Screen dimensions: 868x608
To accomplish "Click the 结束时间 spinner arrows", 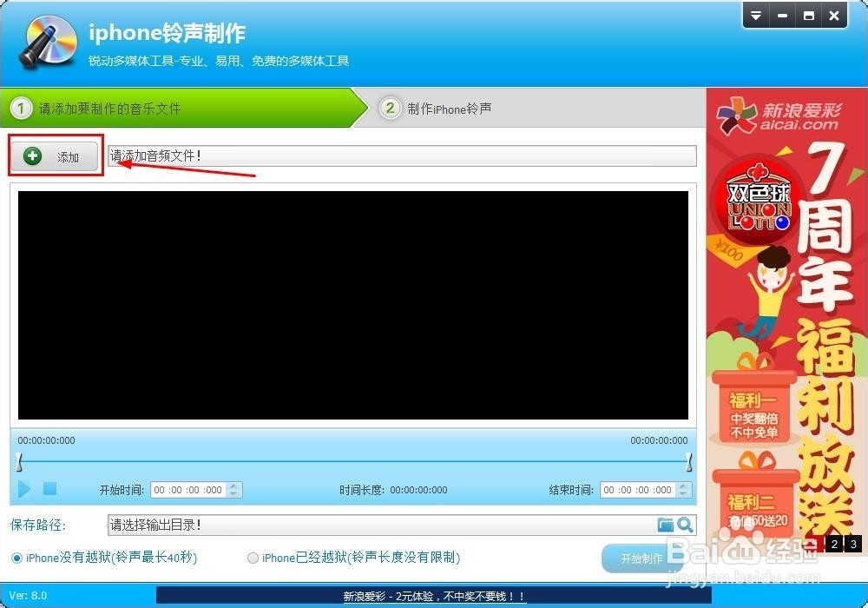I will tap(684, 490).
